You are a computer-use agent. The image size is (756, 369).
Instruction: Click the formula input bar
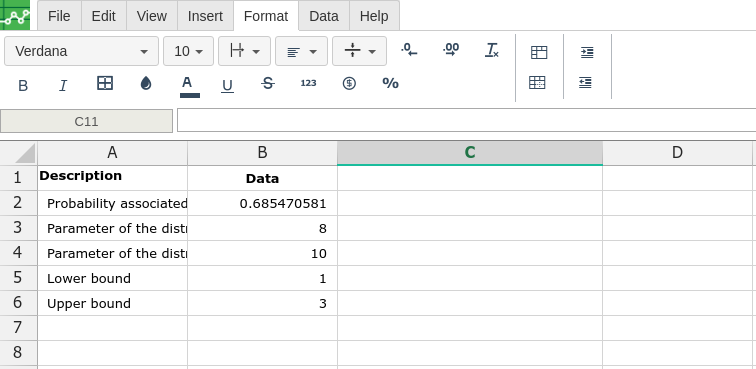click(466, 121)
